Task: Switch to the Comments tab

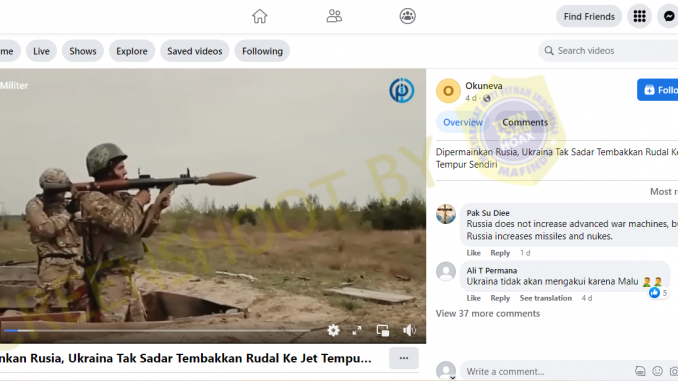Action: (x=525, y=122)
